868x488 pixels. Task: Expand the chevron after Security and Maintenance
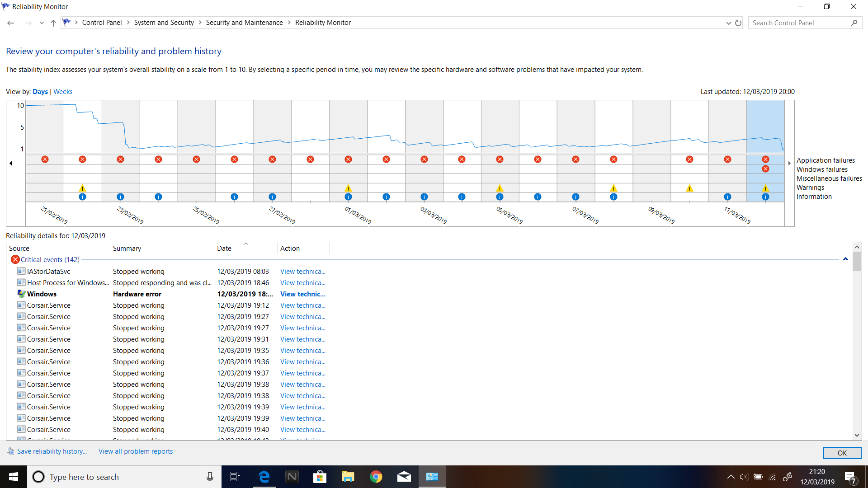point(289,23)
